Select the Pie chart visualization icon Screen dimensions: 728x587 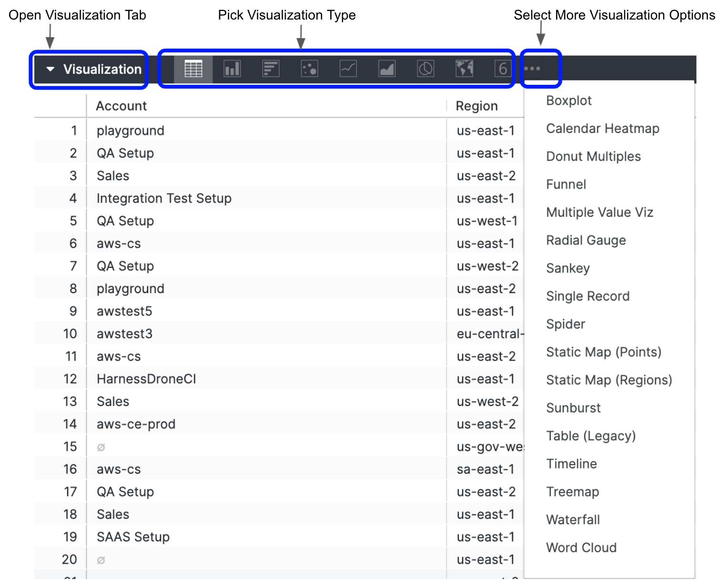(x=425, y=69)
